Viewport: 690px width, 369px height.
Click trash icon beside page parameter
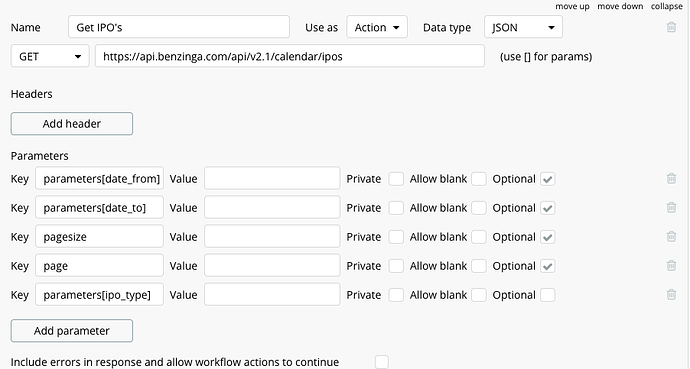[671, 266]
